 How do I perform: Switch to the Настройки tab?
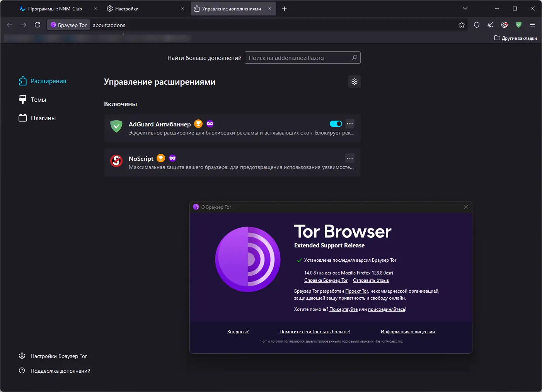click(141, 9)
